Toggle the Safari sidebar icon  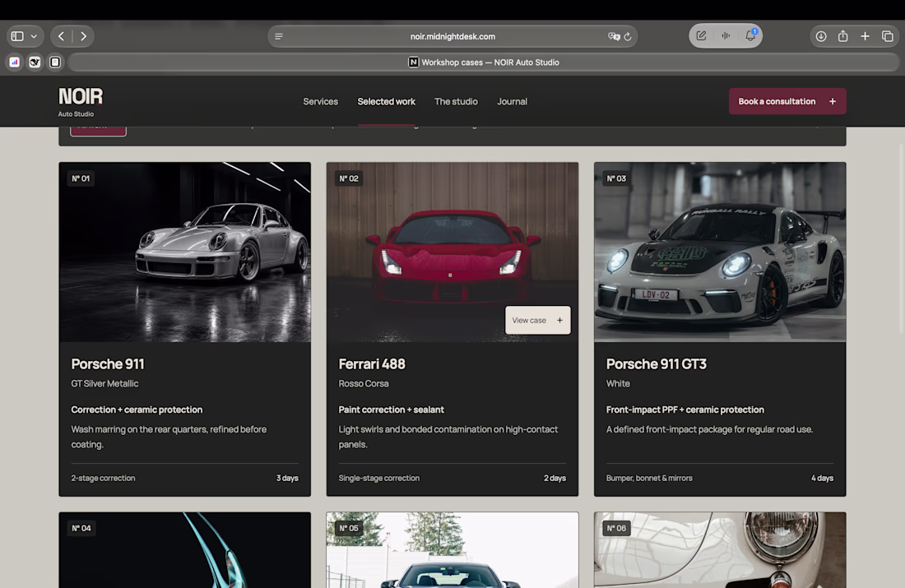[17, 36]
